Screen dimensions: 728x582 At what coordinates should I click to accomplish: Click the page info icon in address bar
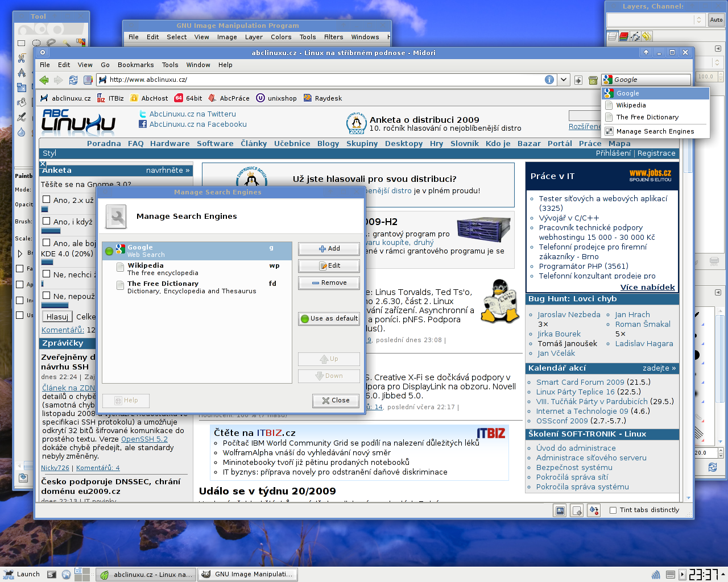[x=549, y=80]
